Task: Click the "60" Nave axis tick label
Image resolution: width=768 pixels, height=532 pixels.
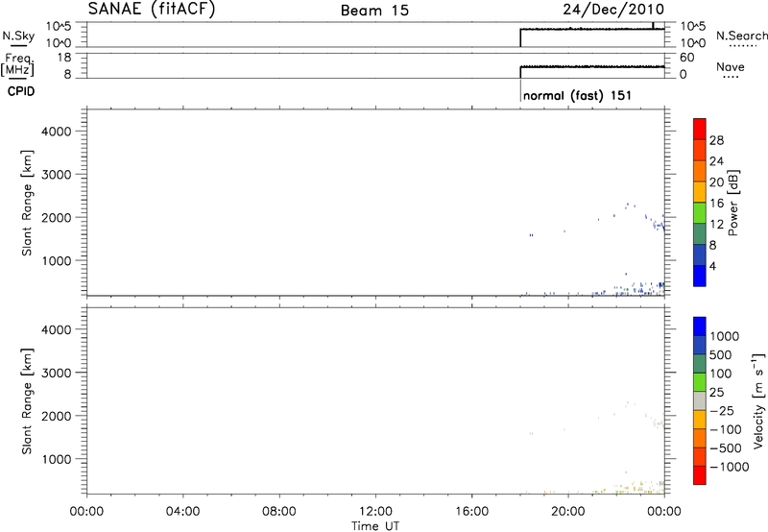Action: (x=686, y=58)
